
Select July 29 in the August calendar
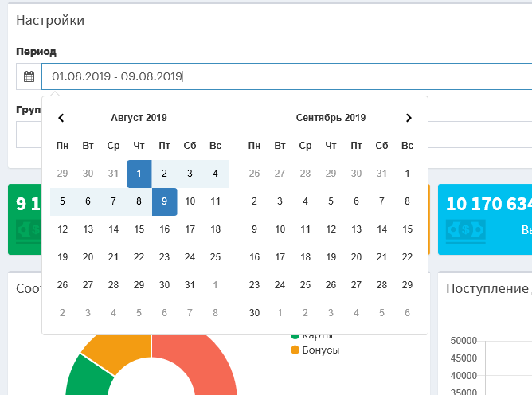pyautogui.click(x=63, y=174)
